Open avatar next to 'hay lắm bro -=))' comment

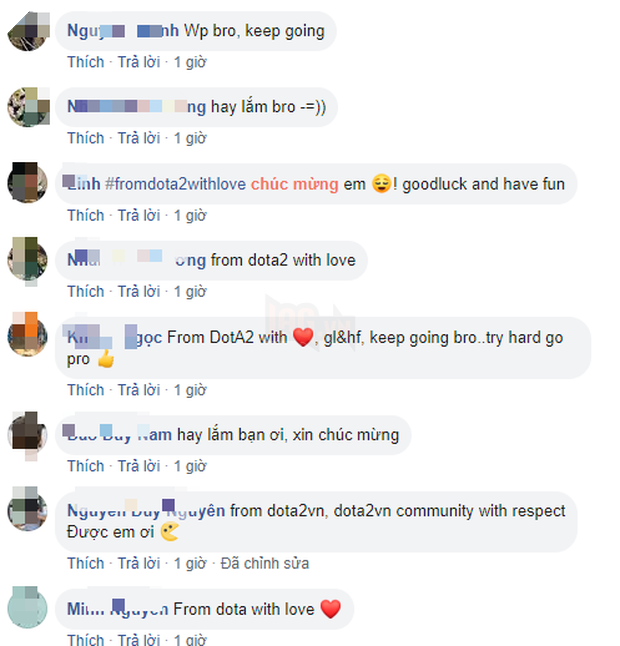[28, 107]
